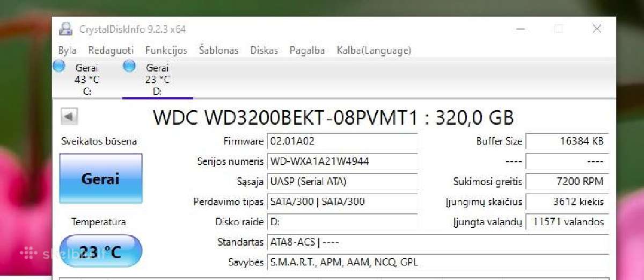Viewport: 644px width, 280px height.
Task: Select the D: disk tab at 23 °C
Action: (158, 80)
